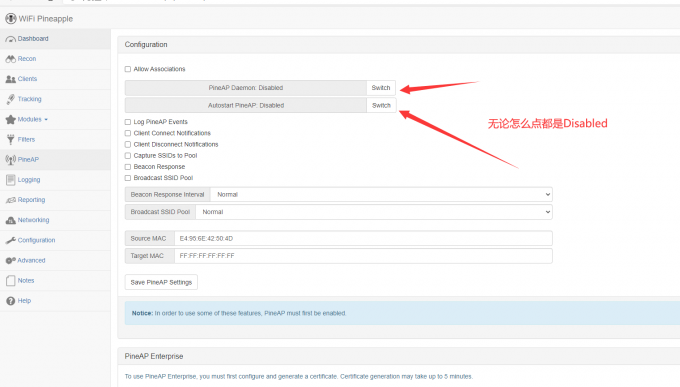
Task: Click the Modules star icon
Action: (10, 119)
